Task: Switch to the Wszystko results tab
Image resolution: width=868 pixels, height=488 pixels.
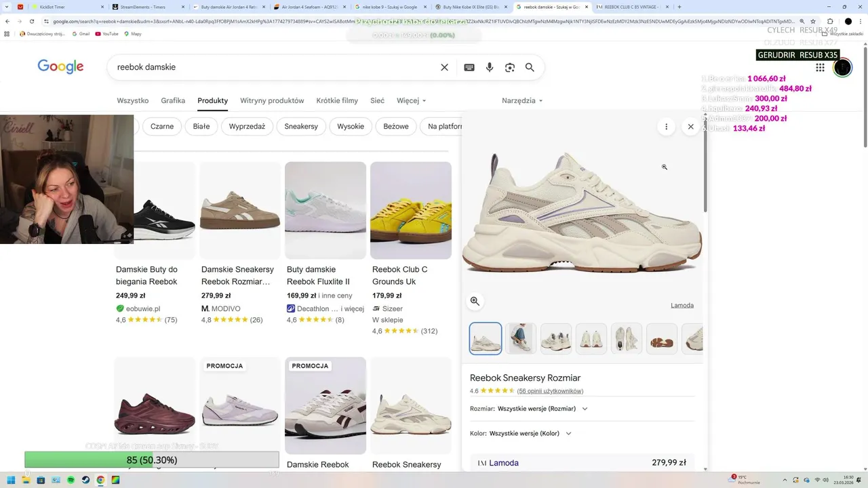Action: coord(132,100)
